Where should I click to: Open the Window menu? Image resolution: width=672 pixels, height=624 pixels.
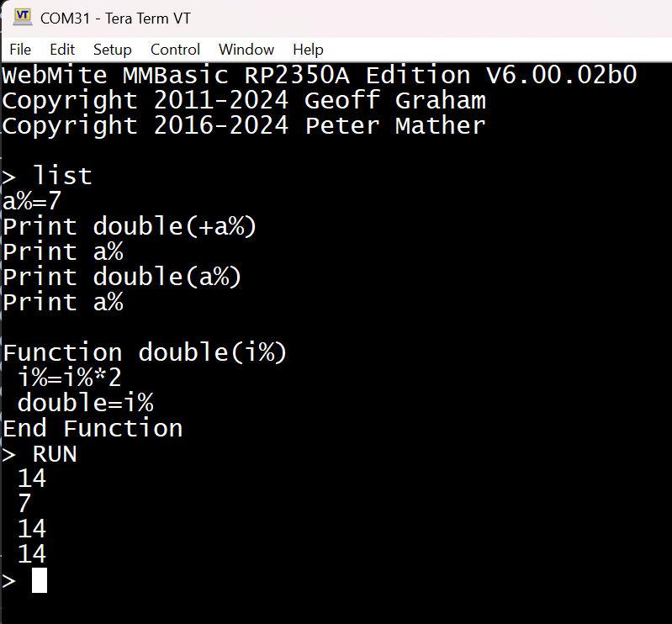coord(246,50)
